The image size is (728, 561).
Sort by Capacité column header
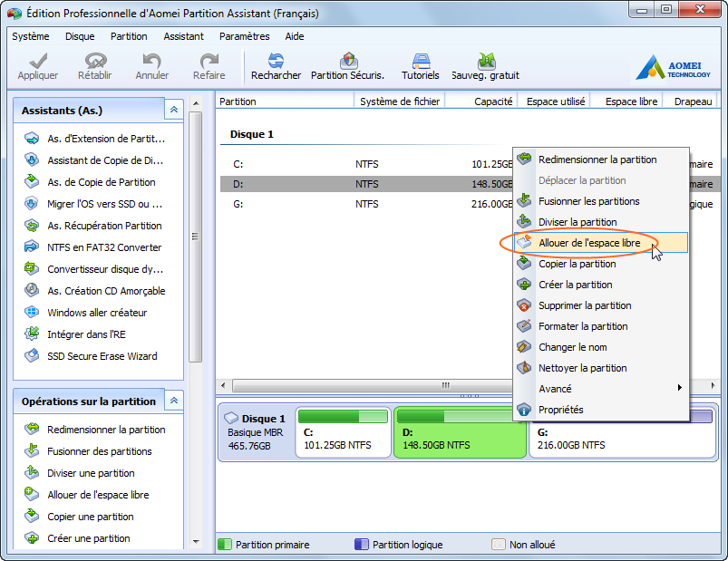(x=480, y=102)
